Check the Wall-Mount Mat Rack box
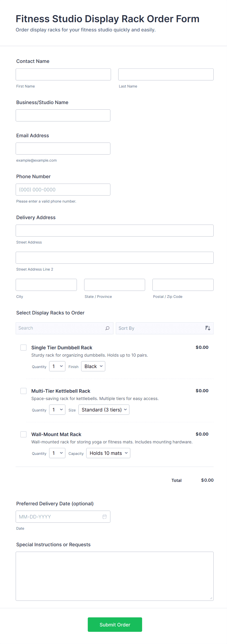The height and width of the screenshot is (644, 227). (23, 434)
